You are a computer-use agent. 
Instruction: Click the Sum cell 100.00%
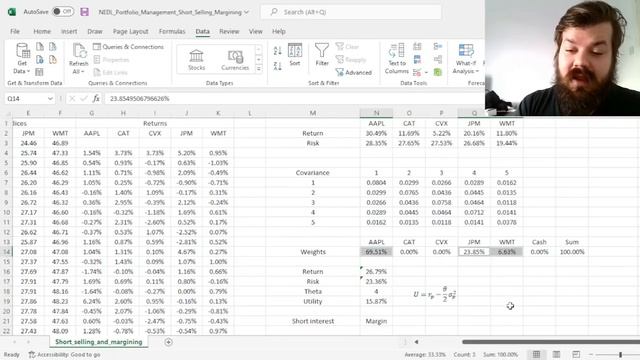click(x=572, y=252)
